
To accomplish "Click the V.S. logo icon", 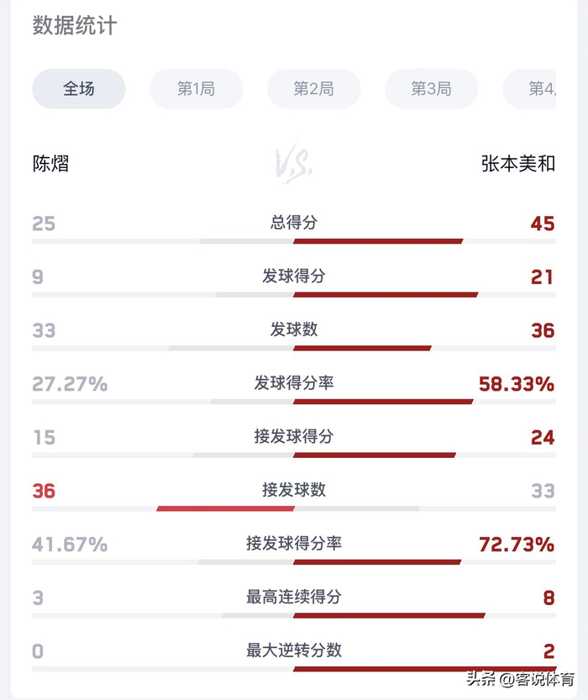I will tap(293, 164).
